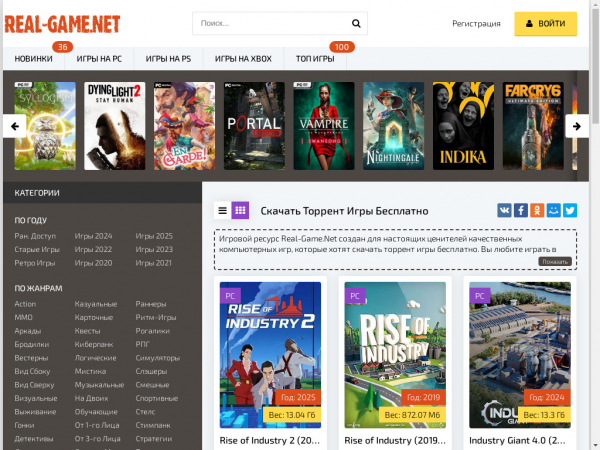The width and height of the screenshot is (600, 450).
Task: Select the Игры 2025 category
Action: [154, 236]
